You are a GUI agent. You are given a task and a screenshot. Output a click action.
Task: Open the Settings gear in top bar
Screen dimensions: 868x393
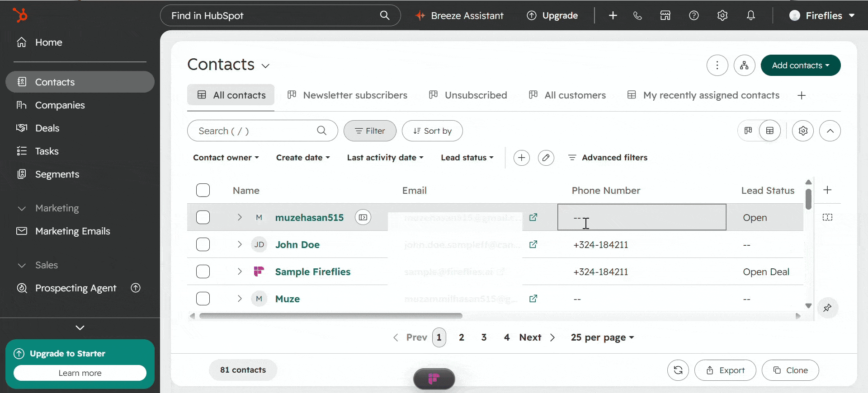coord(722,16)
